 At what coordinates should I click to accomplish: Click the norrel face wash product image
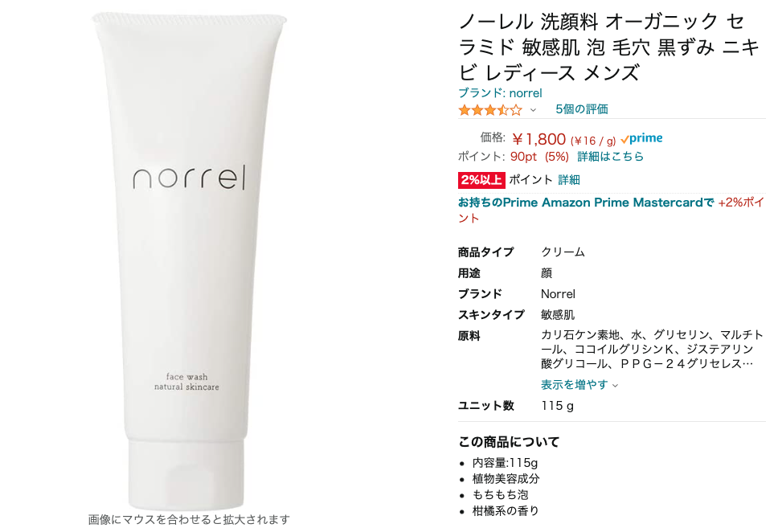point(189,261)
